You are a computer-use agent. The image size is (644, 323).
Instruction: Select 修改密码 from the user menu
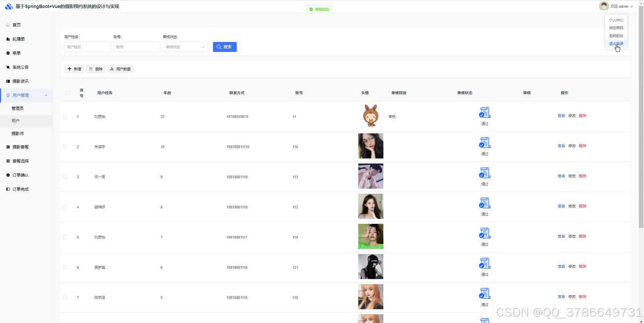pyautogui.click(x=616, y=28)
